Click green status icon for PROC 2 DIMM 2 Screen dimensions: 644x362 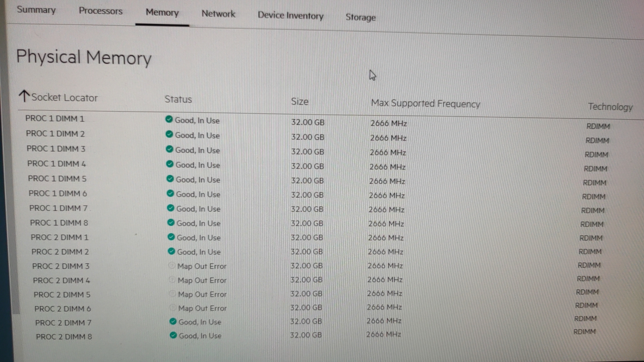[x=171, y=251]
